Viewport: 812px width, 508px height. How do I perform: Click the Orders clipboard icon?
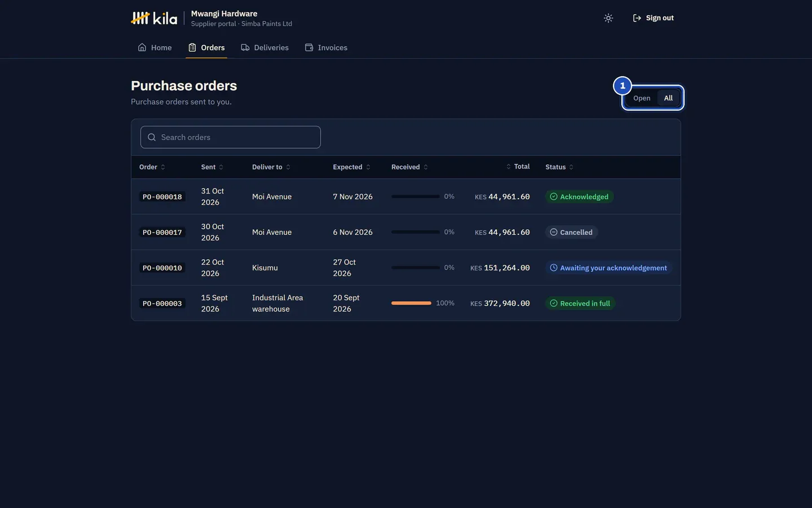tap(192, 47)
